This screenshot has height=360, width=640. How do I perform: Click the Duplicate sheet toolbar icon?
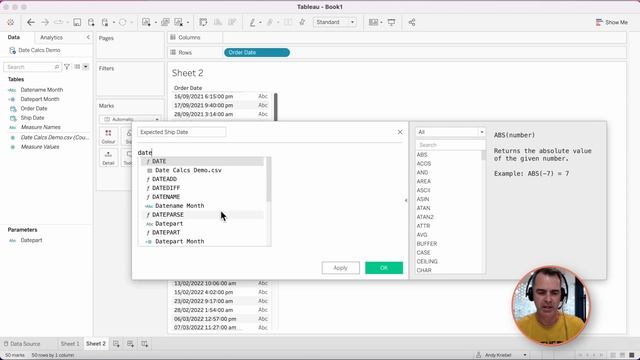[x=165, y=22]
